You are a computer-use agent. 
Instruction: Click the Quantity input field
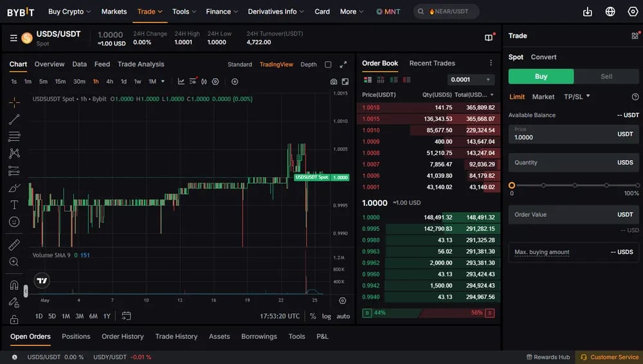(x=574, y=163)
